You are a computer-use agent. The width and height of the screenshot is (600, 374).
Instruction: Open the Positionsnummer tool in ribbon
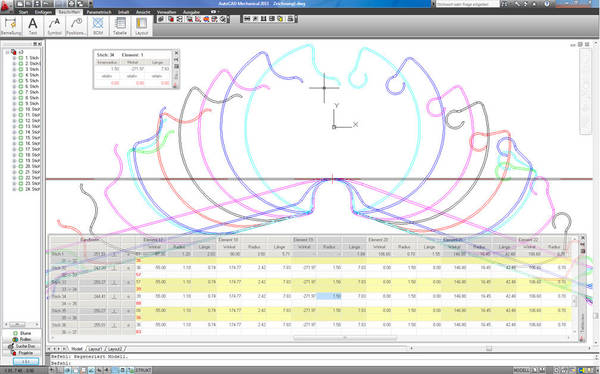76,26
